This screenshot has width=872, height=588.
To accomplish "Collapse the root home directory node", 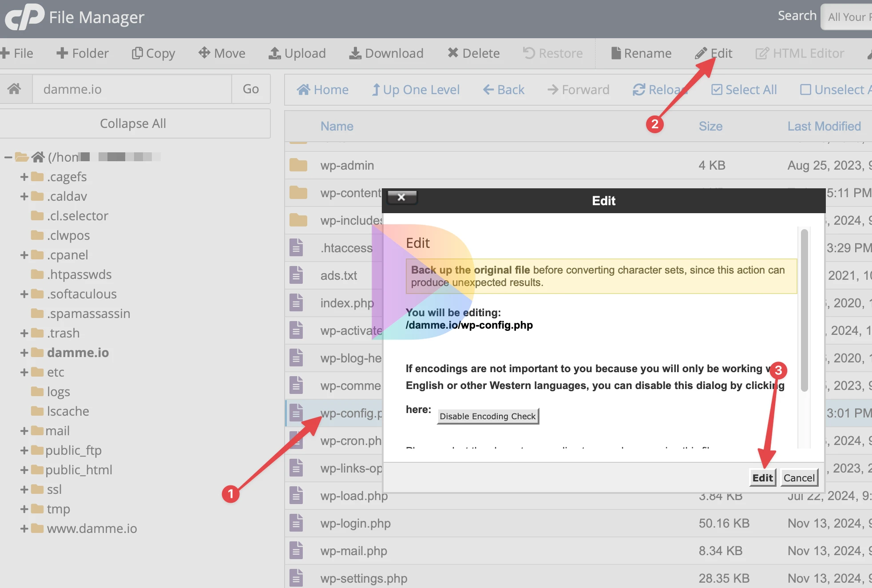I will (x=8, y=157).
